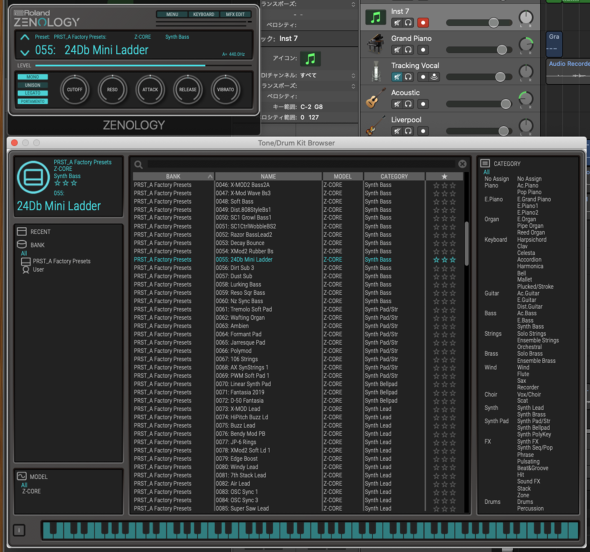Mute the Grand Piano track
This screenshot has width=590, height=552.
click(397, 50)
